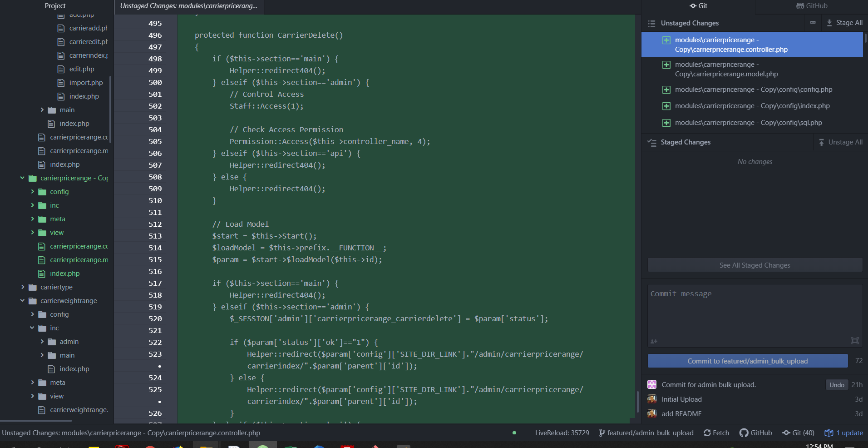Toggle the GitHub panel from status bar

756,433
